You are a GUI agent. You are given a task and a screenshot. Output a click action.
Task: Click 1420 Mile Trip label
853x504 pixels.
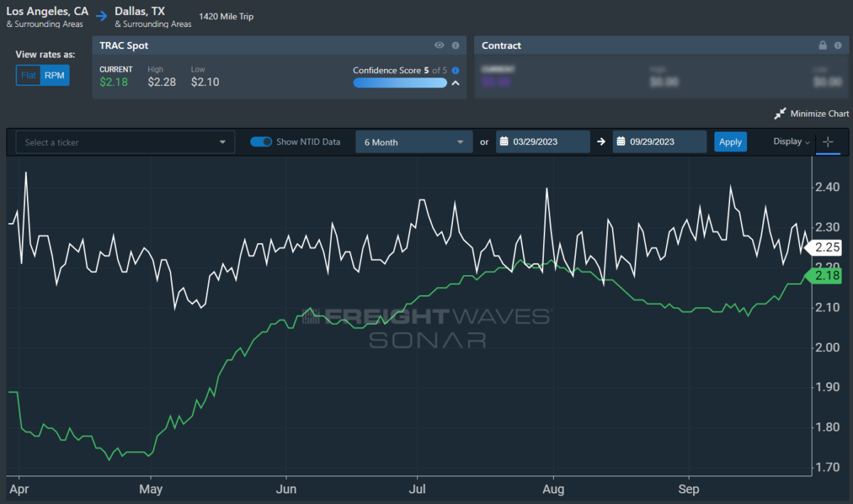click(227, 16)
